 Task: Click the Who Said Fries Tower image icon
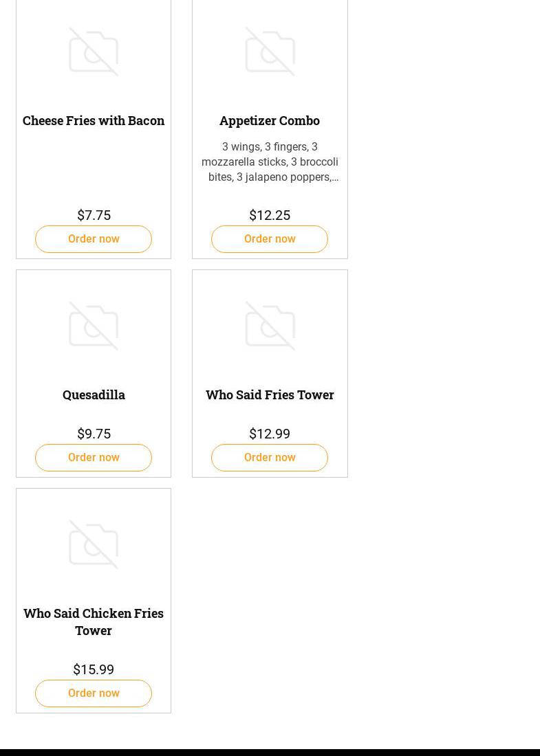270,326
